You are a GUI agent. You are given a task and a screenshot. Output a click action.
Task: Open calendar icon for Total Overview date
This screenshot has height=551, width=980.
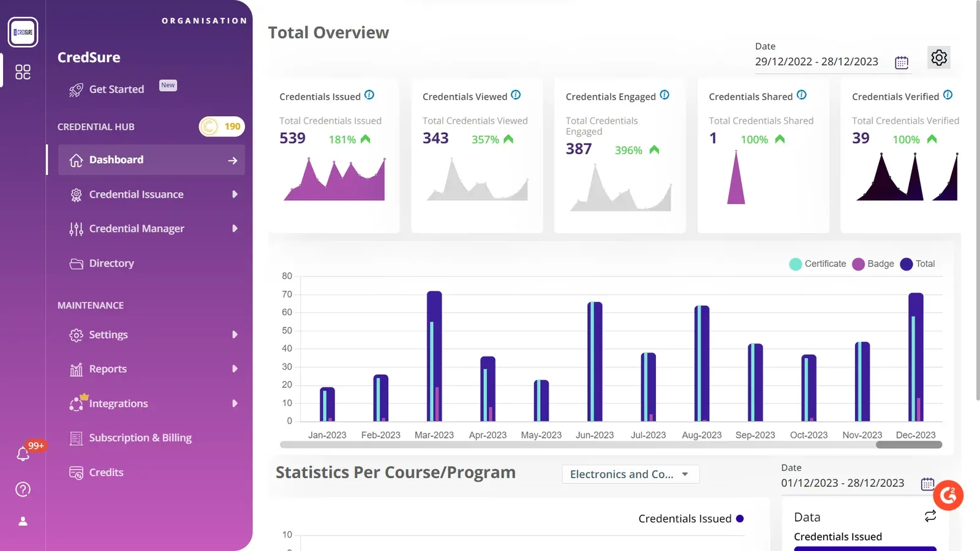[902, 62]
